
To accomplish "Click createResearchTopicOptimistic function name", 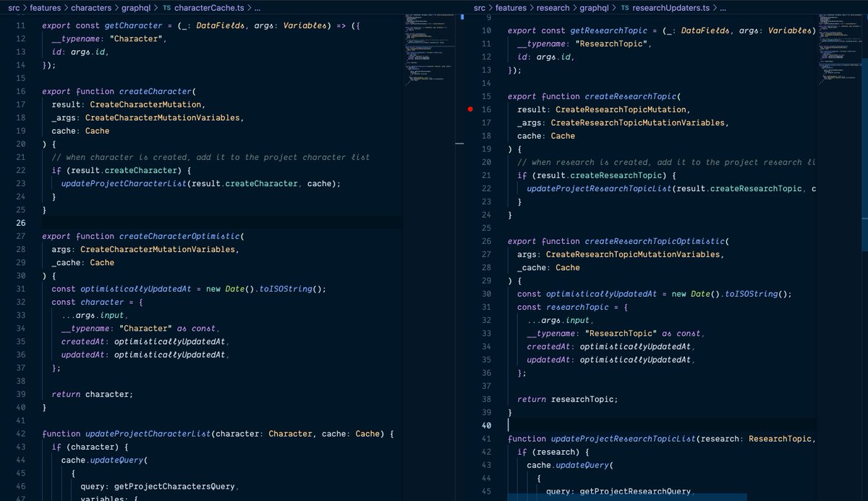I will click(x=655, y=241).
